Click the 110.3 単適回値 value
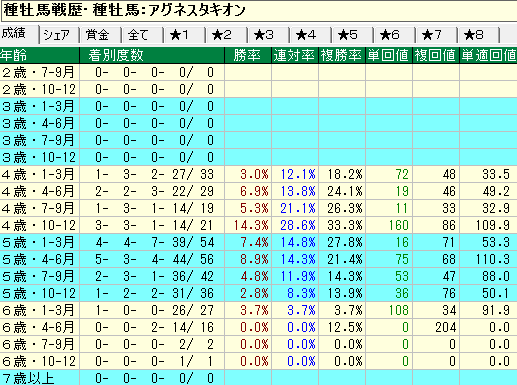The height and width of the screenshot is (385, 517). [493, 259]
